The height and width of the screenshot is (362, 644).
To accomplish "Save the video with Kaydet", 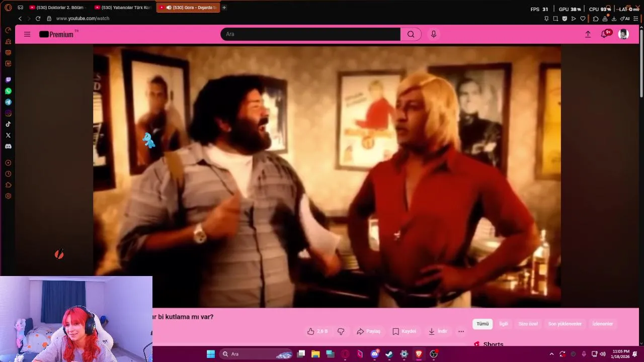I will 404,331.
